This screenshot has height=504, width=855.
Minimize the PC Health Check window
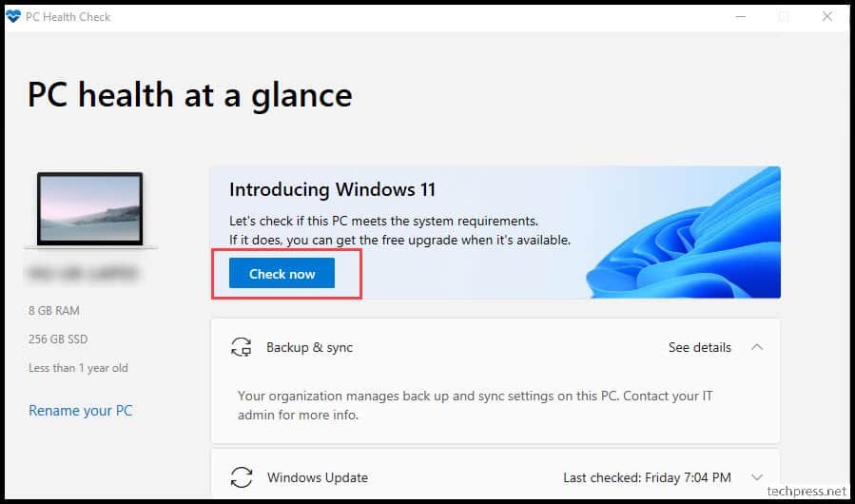click(741, 17)
